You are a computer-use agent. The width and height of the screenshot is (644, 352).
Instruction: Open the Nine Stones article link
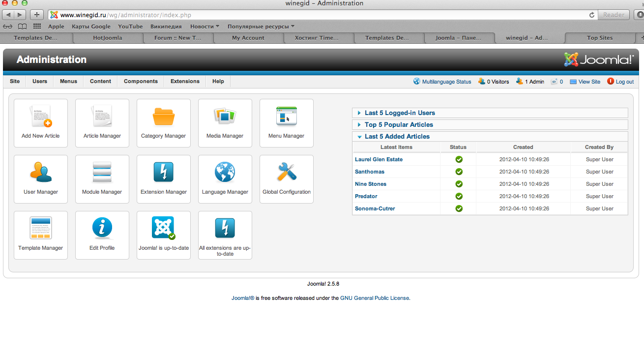(x=371, y=184)
